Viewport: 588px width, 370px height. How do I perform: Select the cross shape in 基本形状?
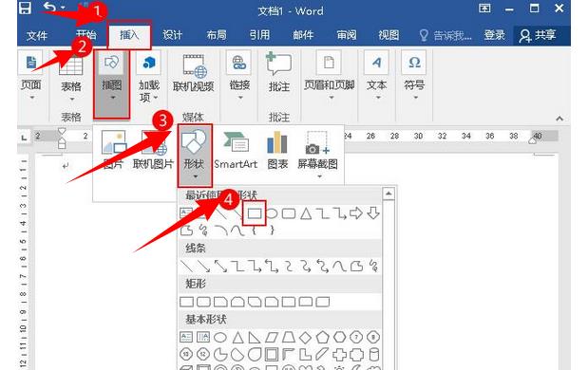point(339,354)
